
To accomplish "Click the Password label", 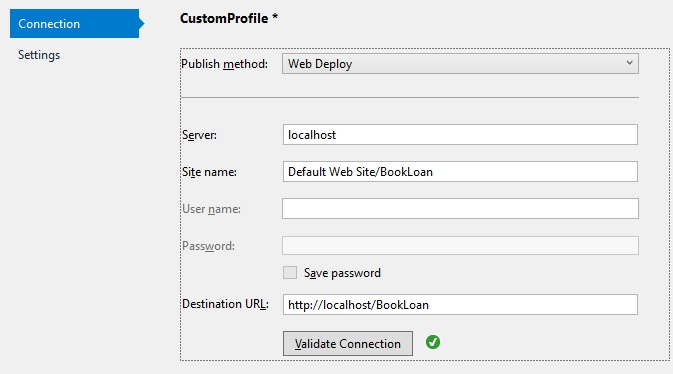I will 209,246.
